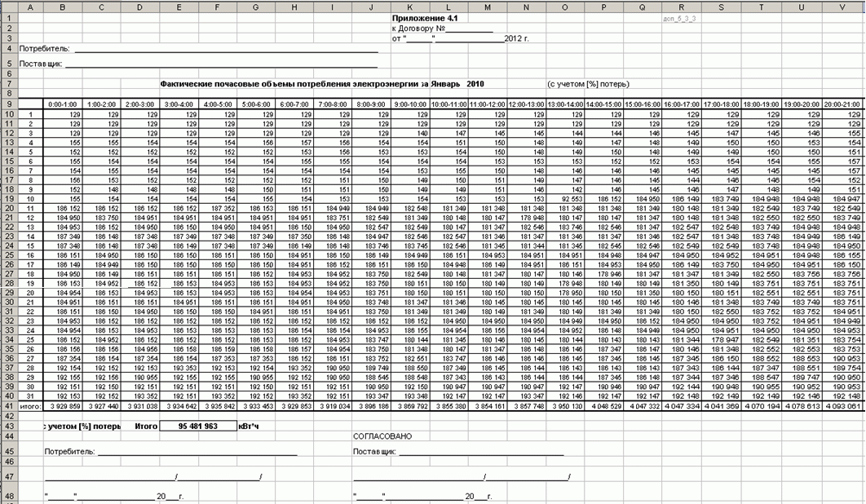Click the total cell '3 855 380'

(x=449, y=406)
